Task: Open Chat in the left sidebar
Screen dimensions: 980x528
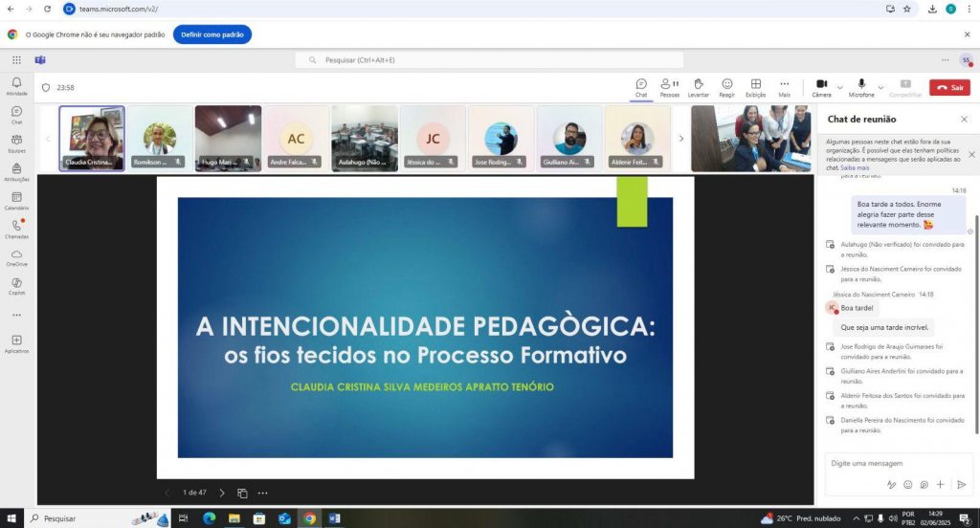Action: [x=17, y=115]
